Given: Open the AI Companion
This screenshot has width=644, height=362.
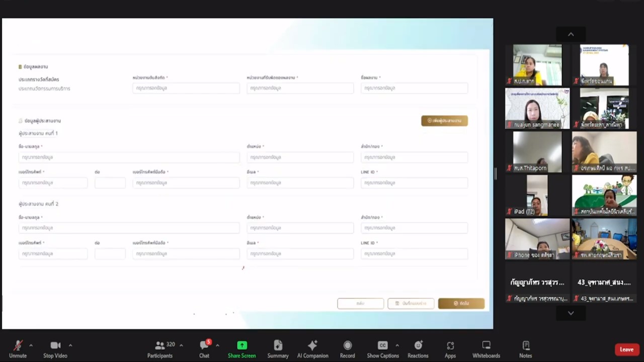Looking at the screenshot, I should (312, 345).
